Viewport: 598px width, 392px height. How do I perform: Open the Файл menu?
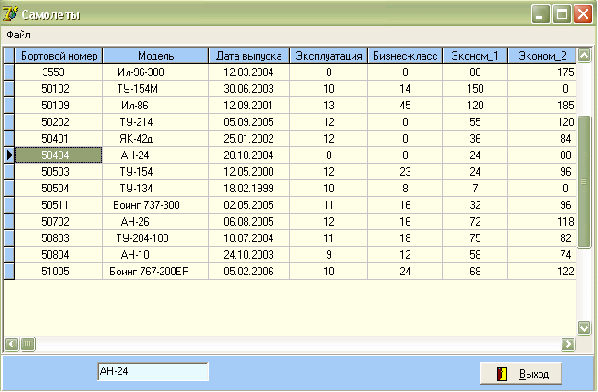click(x=18, y=35)
